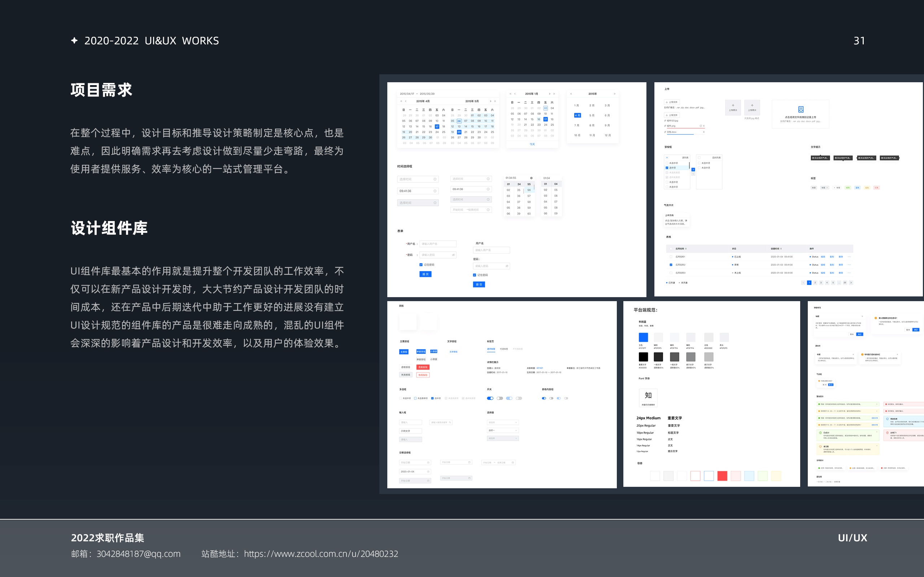Click the clear icon in 01:34:55 time picker
The width and height of the screenshot is (924, 577).
pos(531,178)
